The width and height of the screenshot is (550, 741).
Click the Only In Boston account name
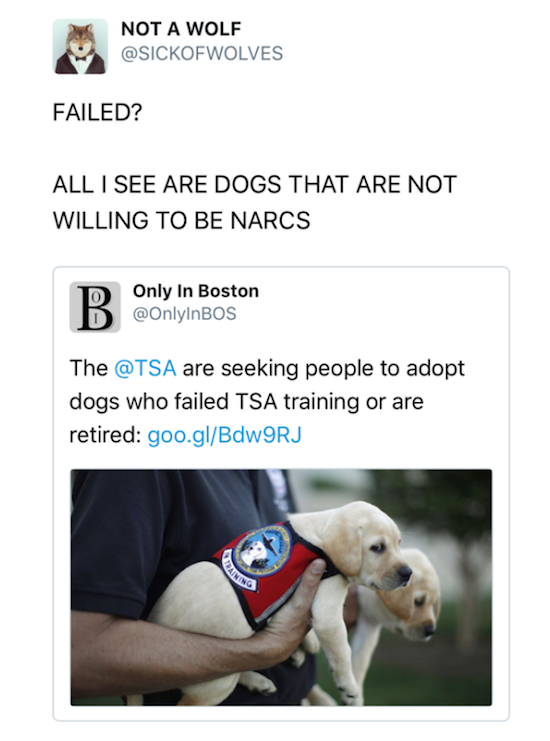(x=196, y=291)
